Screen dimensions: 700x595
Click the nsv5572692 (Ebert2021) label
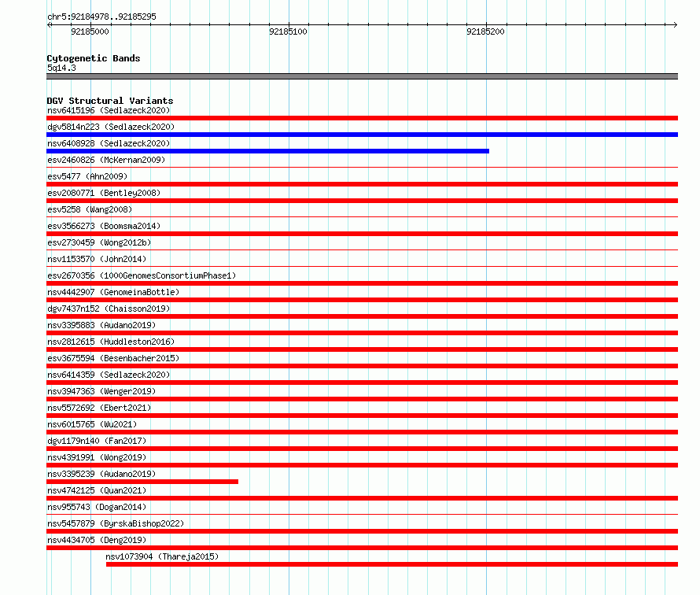click(x=99, y=408)
